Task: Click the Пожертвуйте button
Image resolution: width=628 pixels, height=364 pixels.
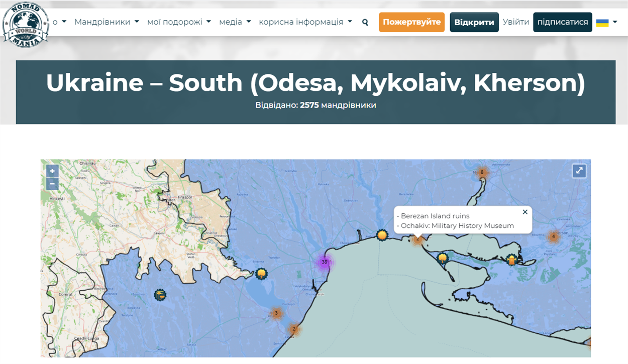Action: (x=411, y=22)
